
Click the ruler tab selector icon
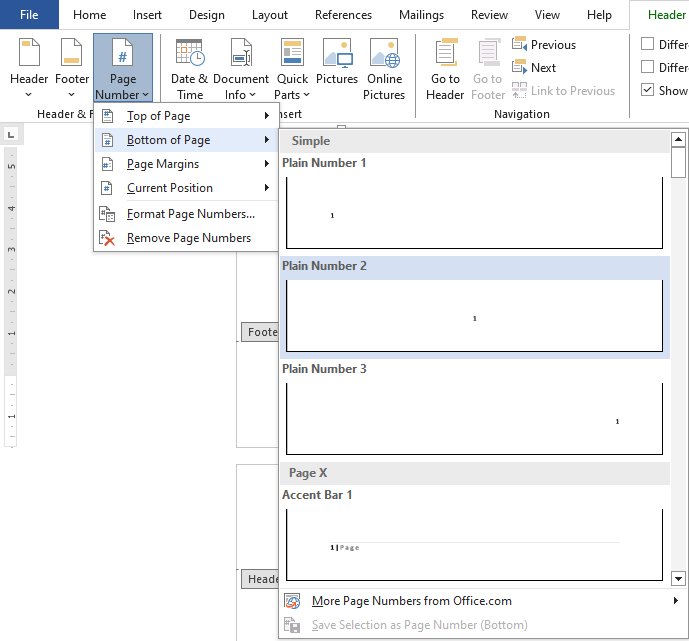(11, 134)
